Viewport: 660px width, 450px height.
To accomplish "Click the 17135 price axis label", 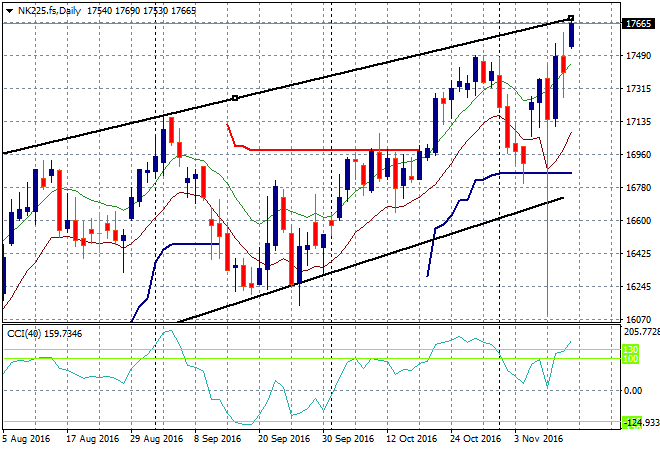I will [x=638, y=122].
